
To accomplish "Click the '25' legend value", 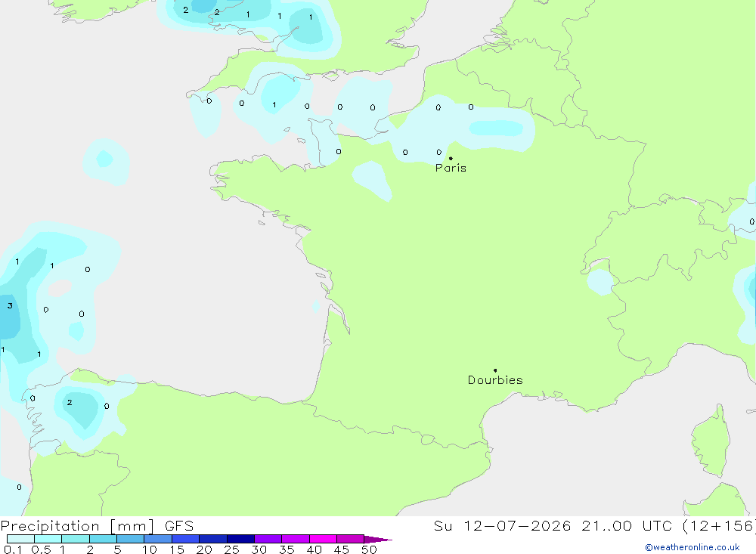I will tap(231, 549).
